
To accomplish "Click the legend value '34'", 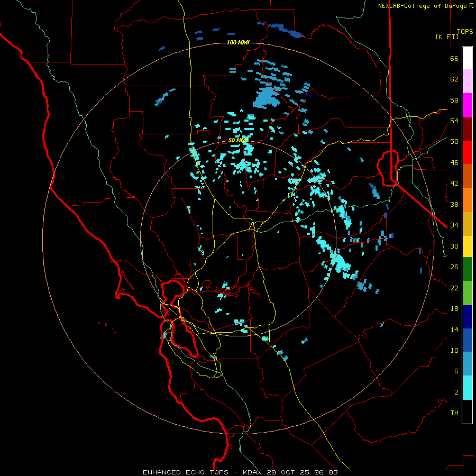I will point(454,225).
